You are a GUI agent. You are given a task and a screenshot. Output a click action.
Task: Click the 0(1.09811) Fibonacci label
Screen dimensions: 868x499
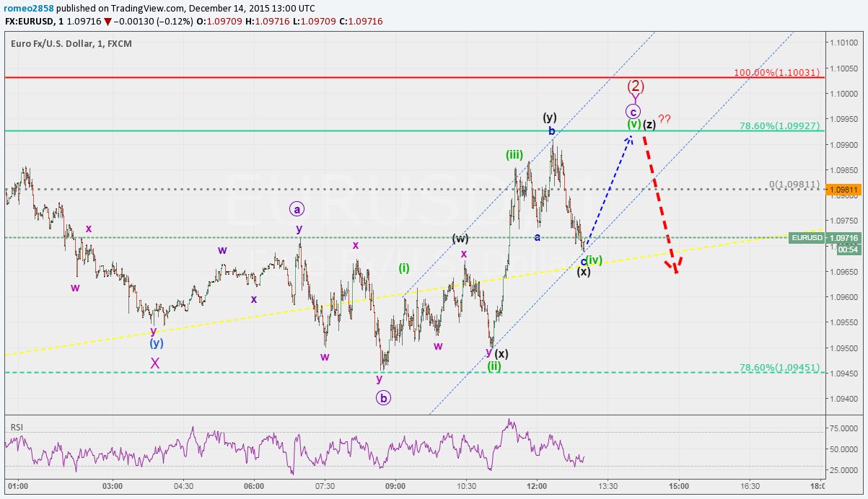[794, 185]
